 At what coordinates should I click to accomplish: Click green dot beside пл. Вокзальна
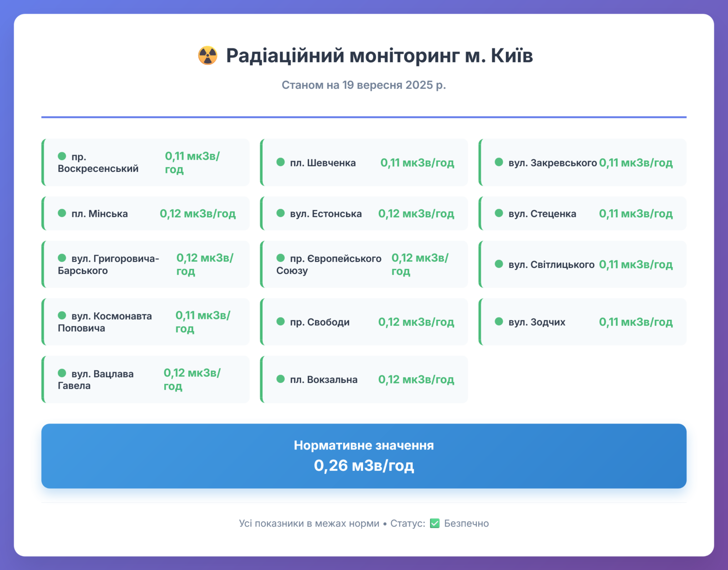pyautogui.click(x=281, y=379)
